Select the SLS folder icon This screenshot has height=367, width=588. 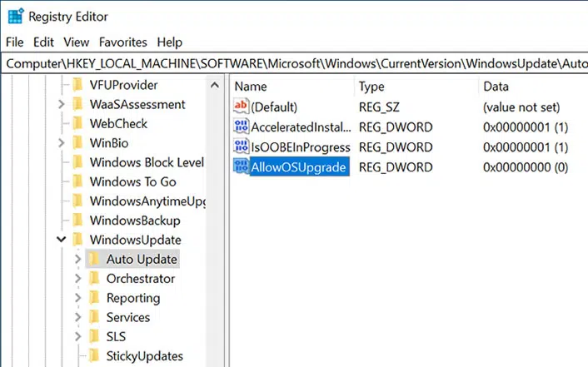[94, 337]
